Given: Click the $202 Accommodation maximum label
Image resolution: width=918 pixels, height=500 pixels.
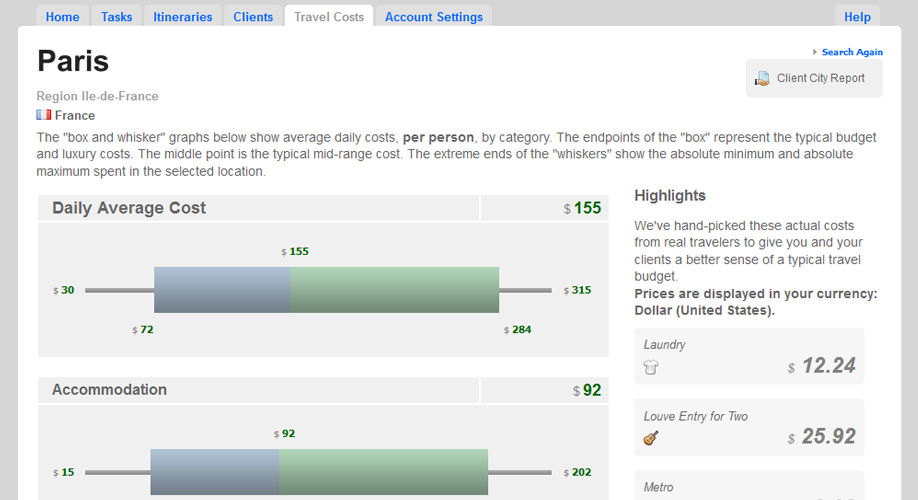Looking at the screenshot, I should point(577,472).
